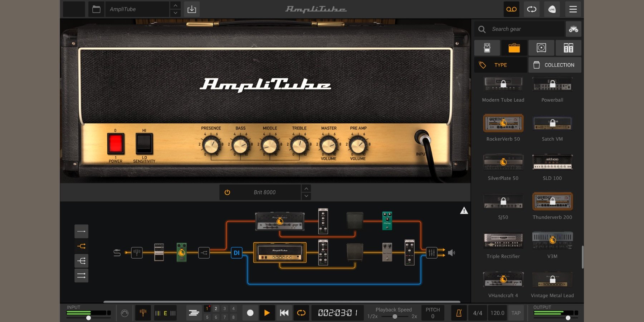This screenshot has height=322, width=644.
Task: Toggle the red amp Power switch
Action: point(116,144)
